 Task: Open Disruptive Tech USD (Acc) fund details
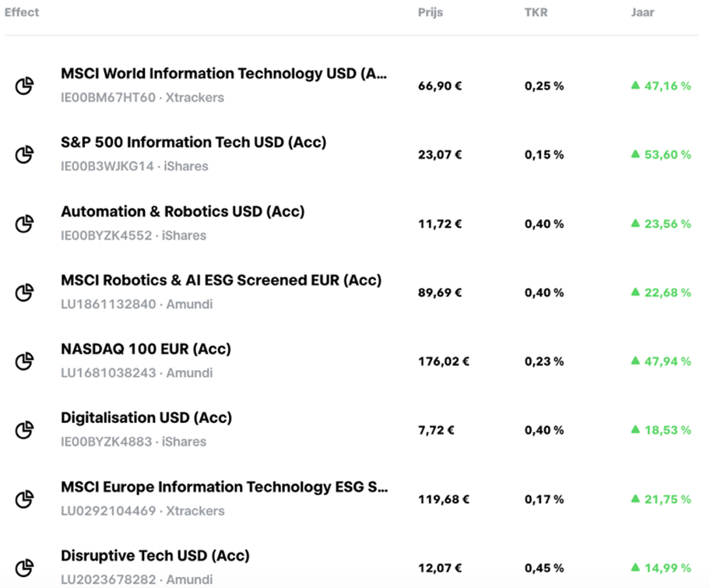pos(155,557)
